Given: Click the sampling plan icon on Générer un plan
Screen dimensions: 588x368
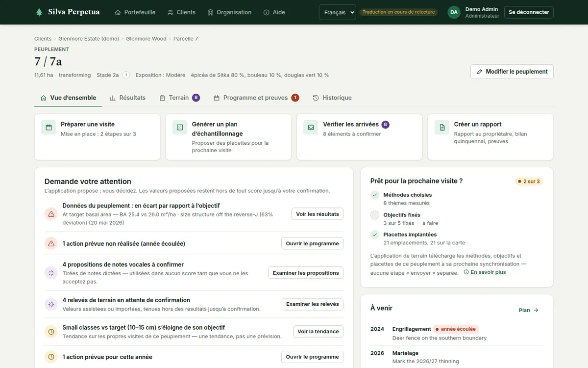Looking at the screenshot, I should (180, 128).
